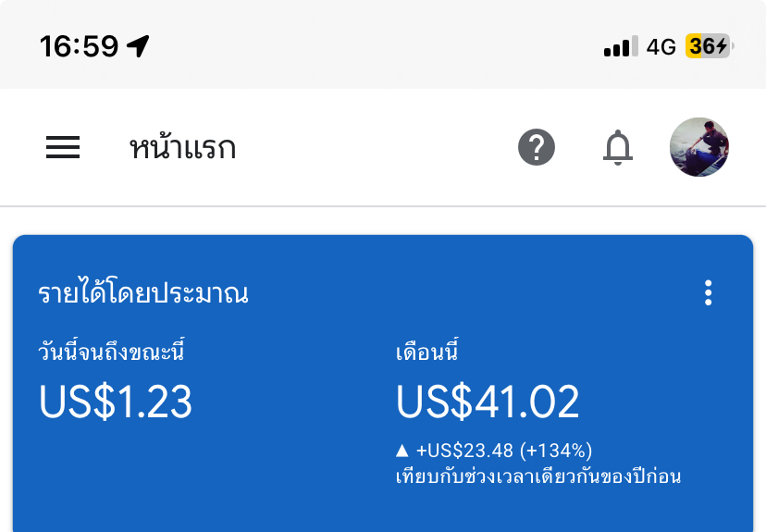Screen dimensions: 766x532
Task: Open the three-dot menu on earnings card
Action: pyautogui.click(x=709, y=293)
